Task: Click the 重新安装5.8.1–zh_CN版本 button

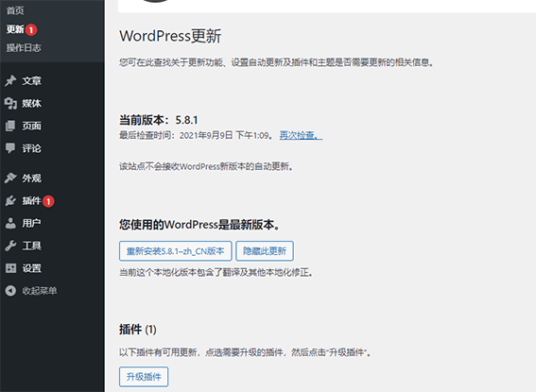Action: pyautogui.click(x=176, y=251)
